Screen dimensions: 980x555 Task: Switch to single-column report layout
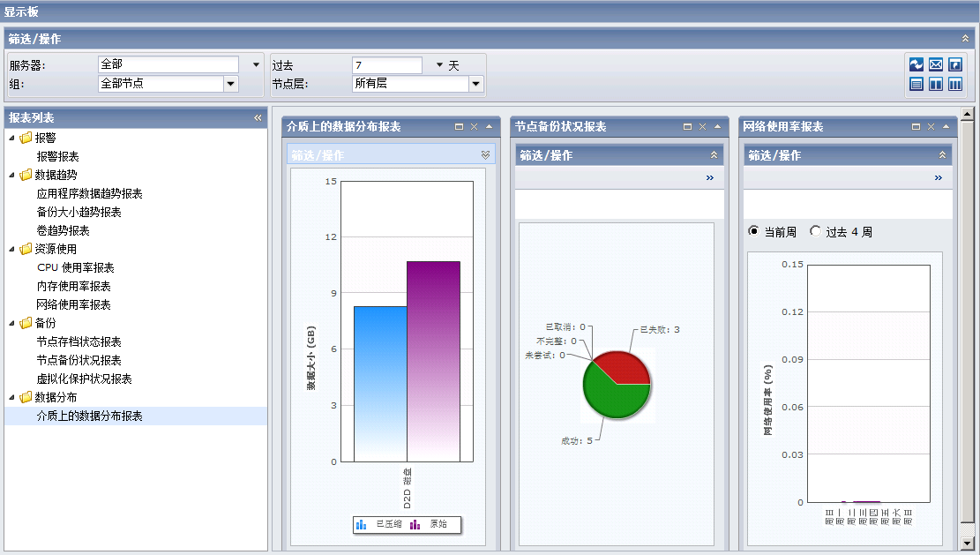(916, 84)
